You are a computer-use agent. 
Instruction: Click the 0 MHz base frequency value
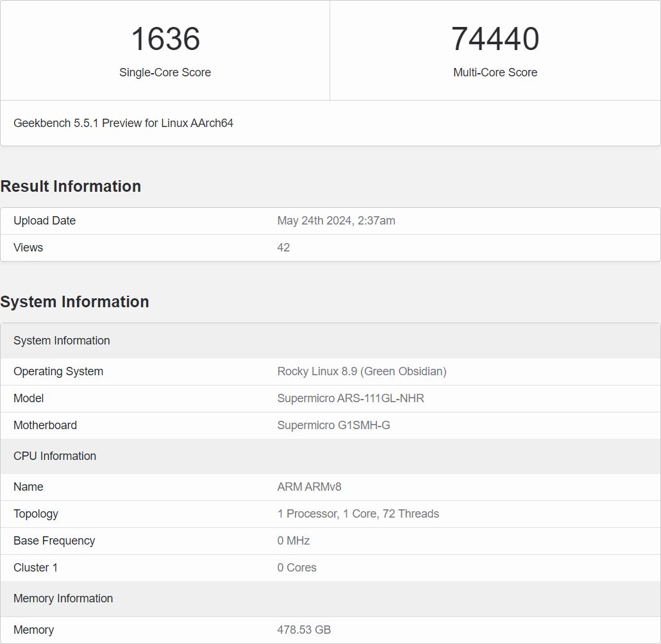(294, 541)
